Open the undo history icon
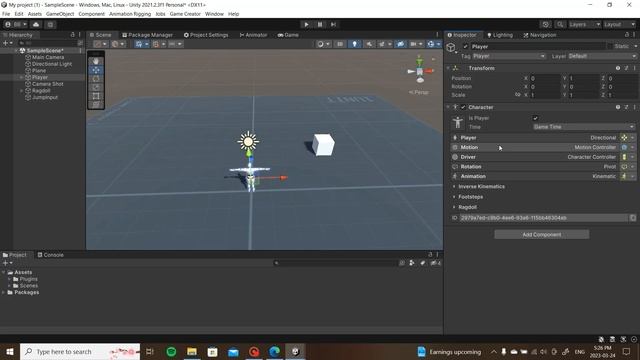Image resolution: width=640 pixels, height=360 pixels. pyautogui.click(x=546, y=24)
